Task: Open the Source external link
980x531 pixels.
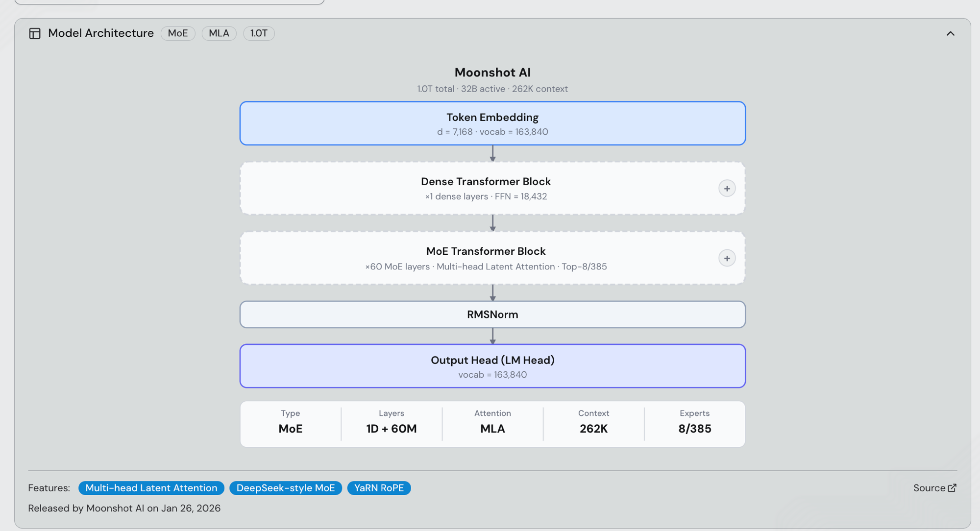Action: click(x=934, y=488)
